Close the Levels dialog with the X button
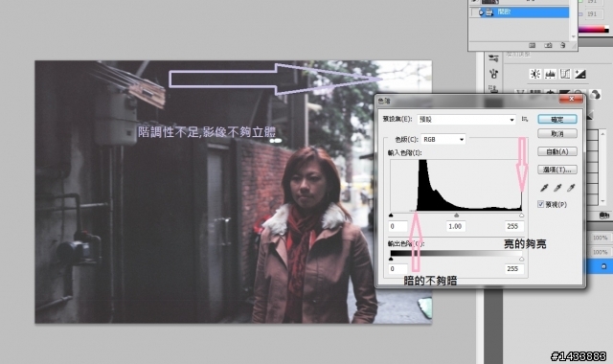613x364 pixels. coord(571,99)
